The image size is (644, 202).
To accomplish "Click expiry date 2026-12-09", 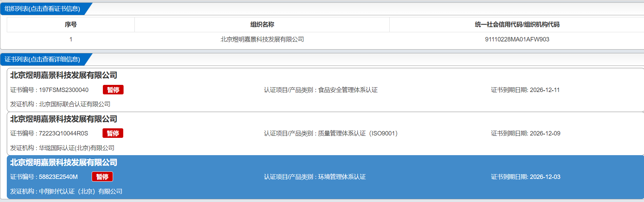I will coord(545,133).
